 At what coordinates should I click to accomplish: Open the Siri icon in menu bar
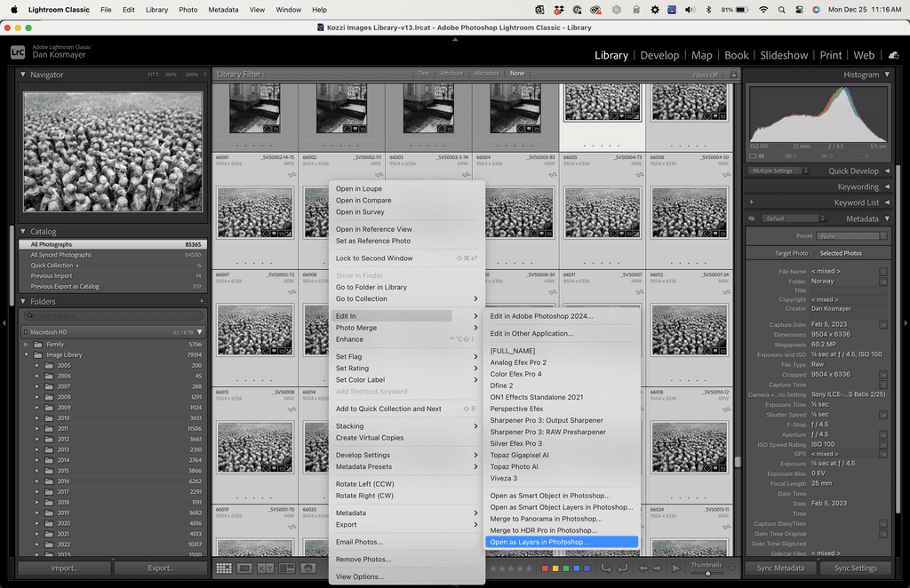[816, 10]
